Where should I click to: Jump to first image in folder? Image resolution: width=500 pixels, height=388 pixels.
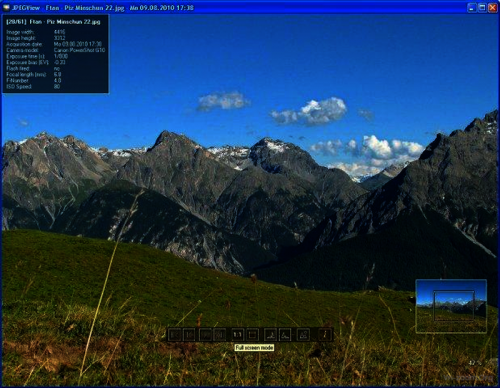175,334
